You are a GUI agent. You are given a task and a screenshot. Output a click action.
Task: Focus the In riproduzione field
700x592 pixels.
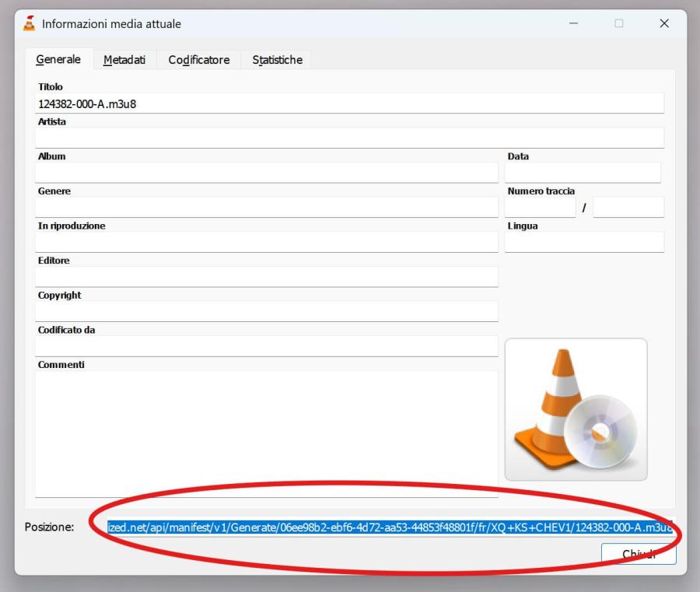266,242
